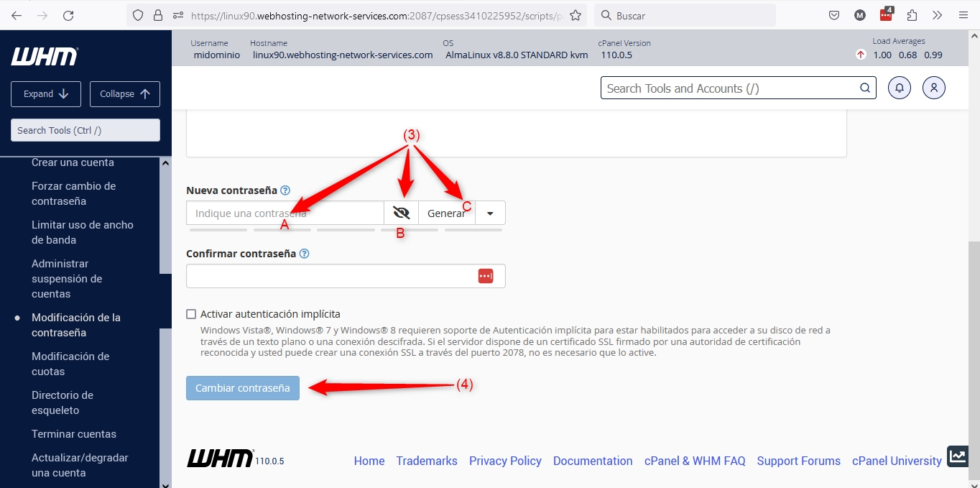Enable Activar autenticación implícita checkbox
980x488 pixels.
point(191,314)
